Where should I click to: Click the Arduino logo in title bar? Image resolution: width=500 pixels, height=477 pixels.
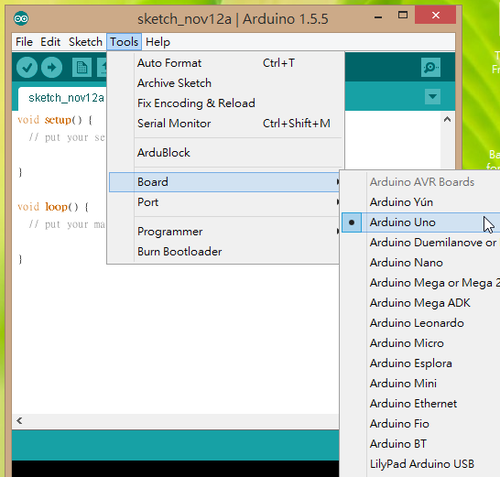(x=21, y=18)
